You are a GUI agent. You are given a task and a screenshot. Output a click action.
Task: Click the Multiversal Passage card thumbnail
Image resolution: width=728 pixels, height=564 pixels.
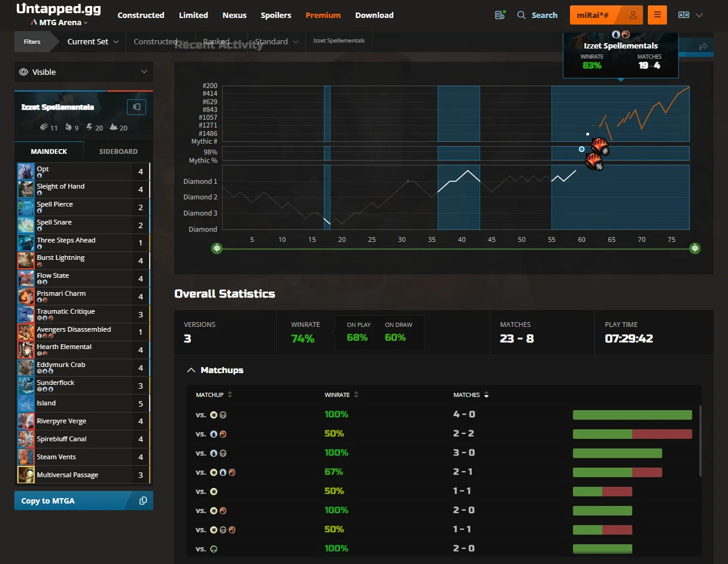[x=26, y=475]
